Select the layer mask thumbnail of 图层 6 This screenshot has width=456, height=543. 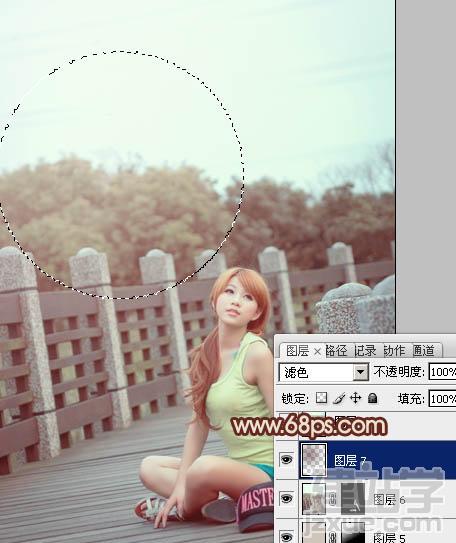(353, 499)
